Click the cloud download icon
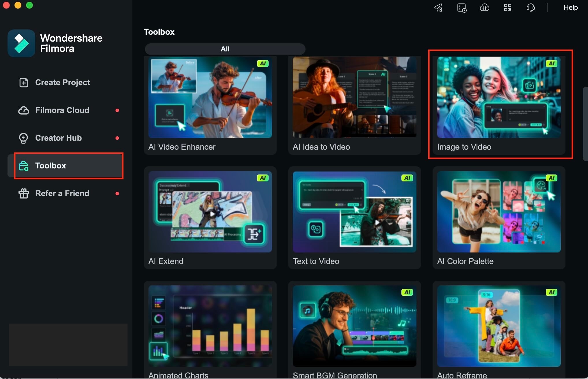This screenshot has width=588, height=379. pyautogui.click(x=484, y=8)
